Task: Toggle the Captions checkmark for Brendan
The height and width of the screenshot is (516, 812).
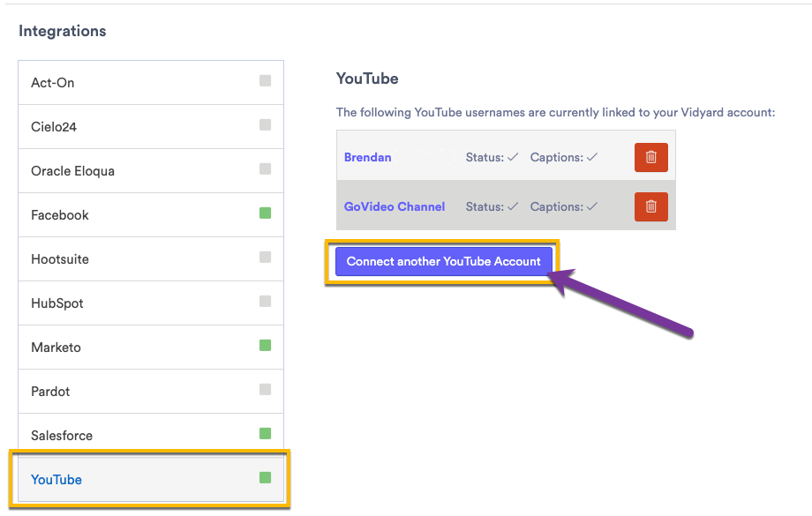Action: (590, 157)
